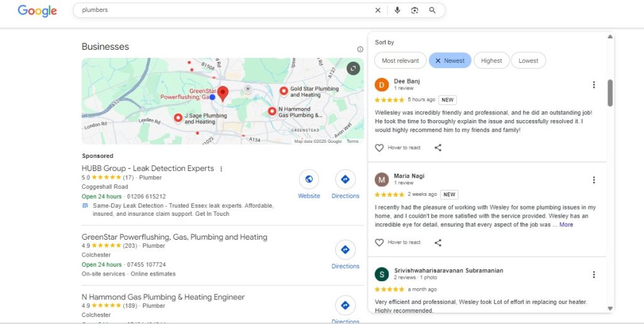The width and height of the screenshot is (644, 324).
Task: Open HUBB Group - Leak Detection Experts listing
Action: coord(148,169)
